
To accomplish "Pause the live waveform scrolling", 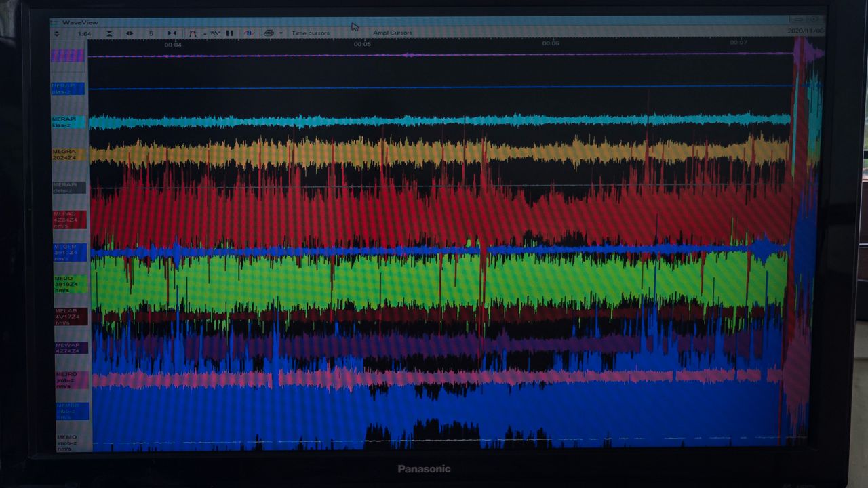I will 230,33.
